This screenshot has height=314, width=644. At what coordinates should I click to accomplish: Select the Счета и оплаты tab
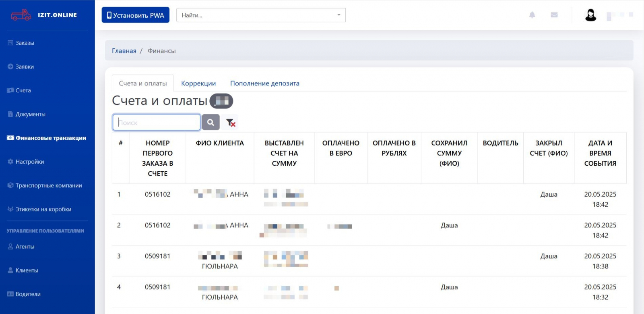pyautogui.click(x=143, y=83)
